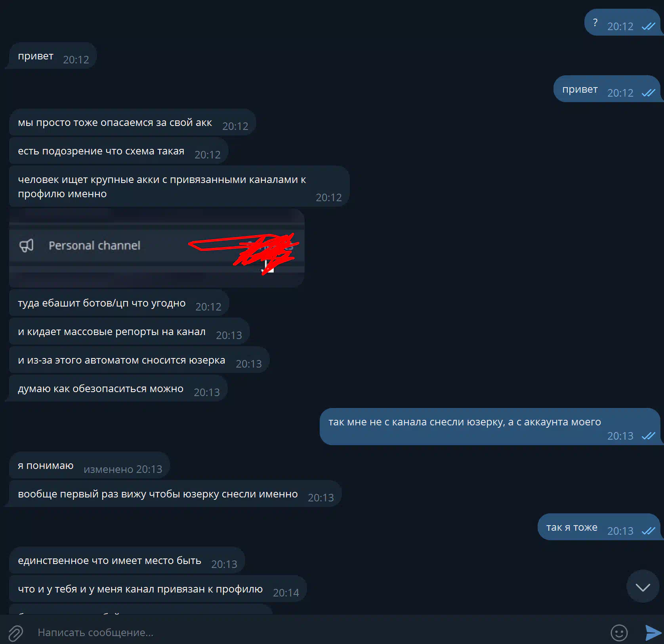Select message 'есть подозрение что схема такая'
This screenshot has width=664, height=644.
118,151
